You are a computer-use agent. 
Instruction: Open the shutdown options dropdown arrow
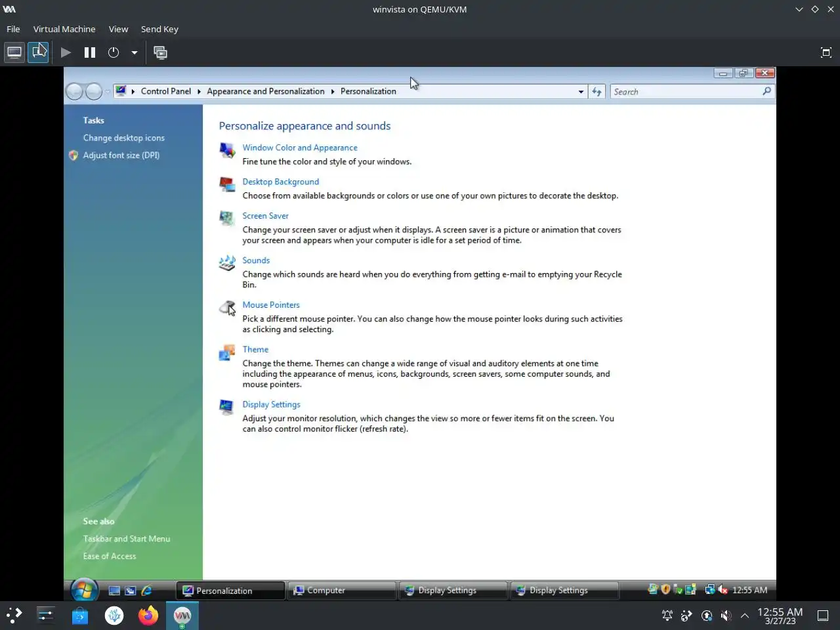[x=134, y=52]
